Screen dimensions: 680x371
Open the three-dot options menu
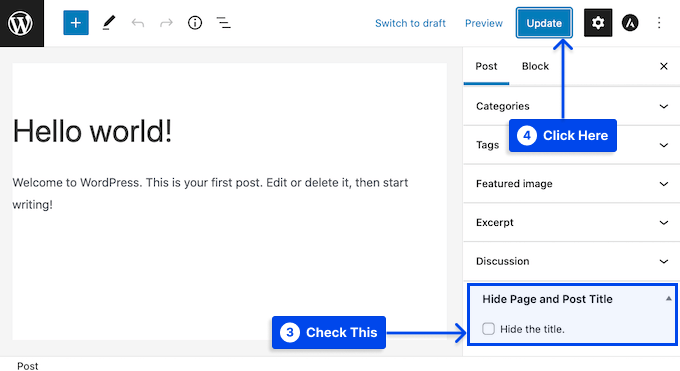click(659, 23)
